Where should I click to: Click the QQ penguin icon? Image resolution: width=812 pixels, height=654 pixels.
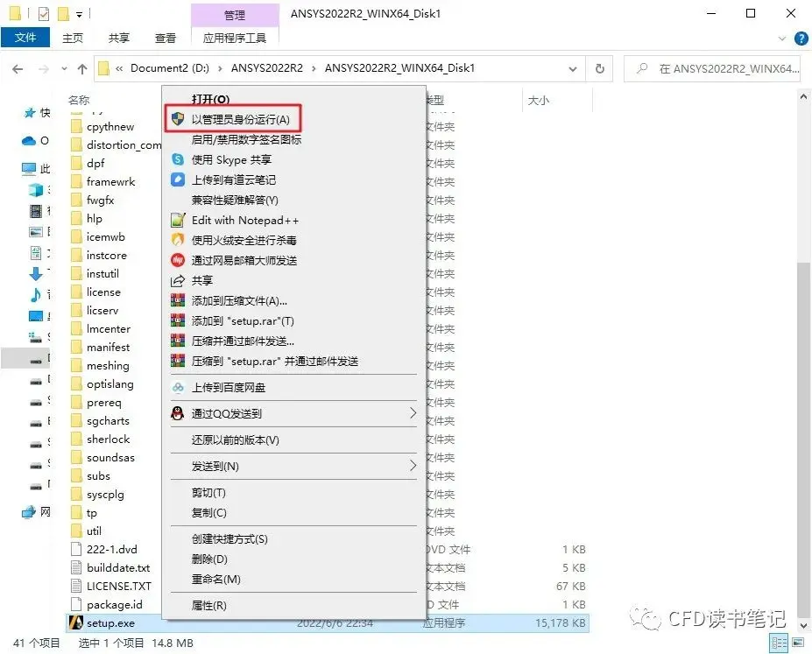(178, 413)
